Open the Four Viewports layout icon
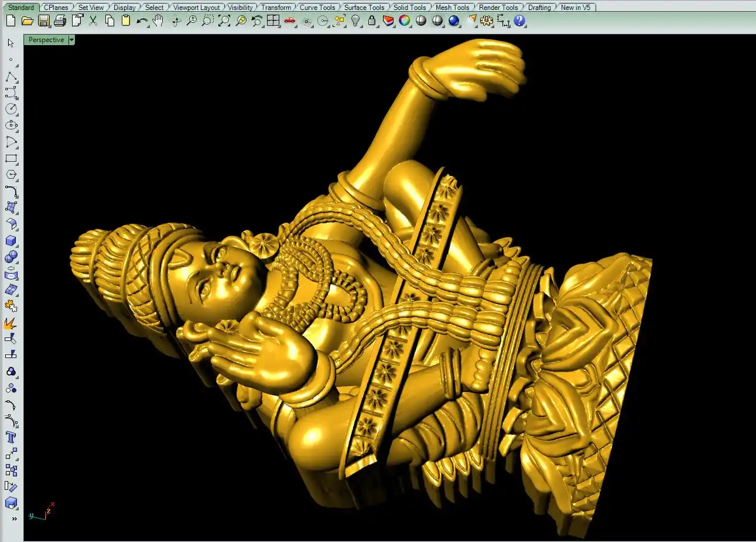 273,21
